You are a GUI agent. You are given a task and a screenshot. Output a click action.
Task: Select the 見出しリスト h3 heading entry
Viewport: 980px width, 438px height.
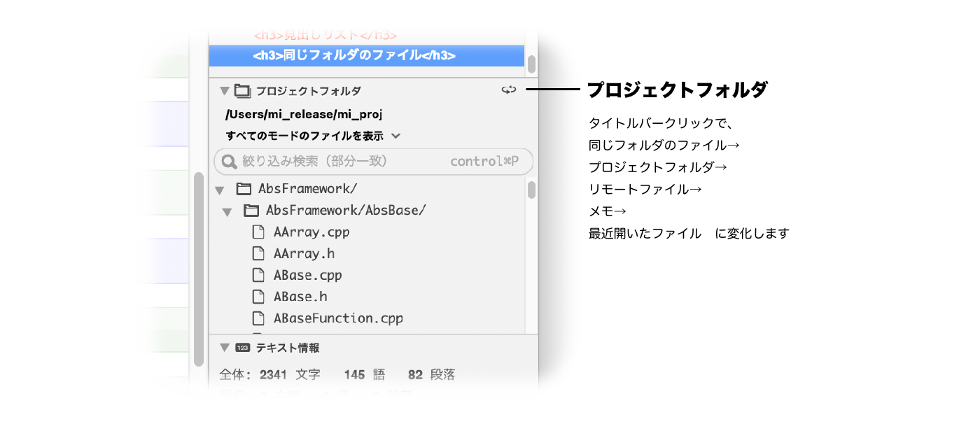(325, 35)
